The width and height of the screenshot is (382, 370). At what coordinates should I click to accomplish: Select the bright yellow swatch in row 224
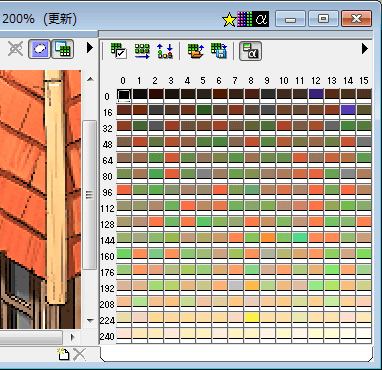click(252, 317)
